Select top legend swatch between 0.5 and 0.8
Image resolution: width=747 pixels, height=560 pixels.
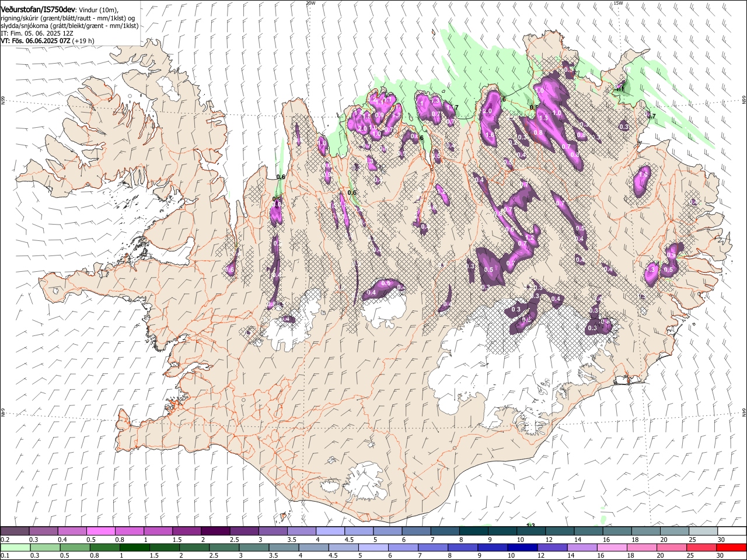[100, 531]
